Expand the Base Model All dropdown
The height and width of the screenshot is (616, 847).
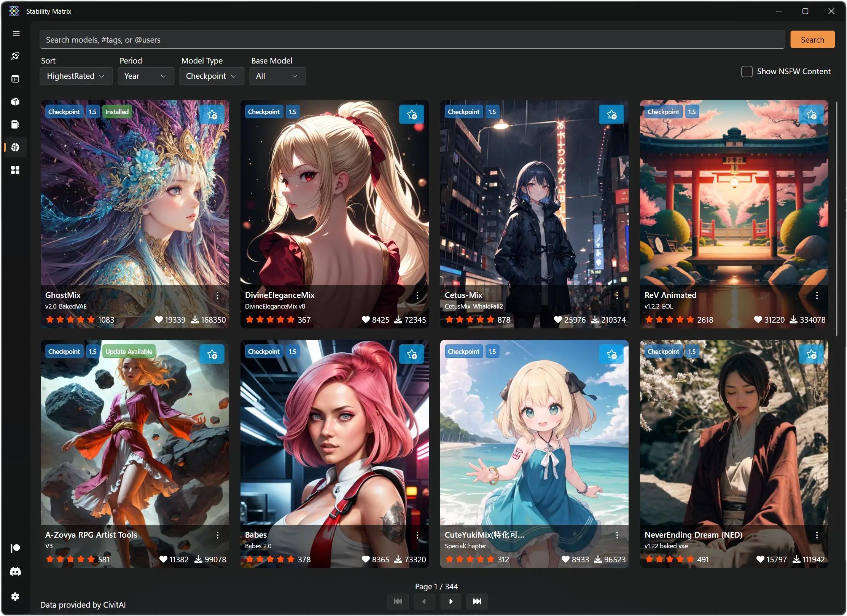pos(277,76)
